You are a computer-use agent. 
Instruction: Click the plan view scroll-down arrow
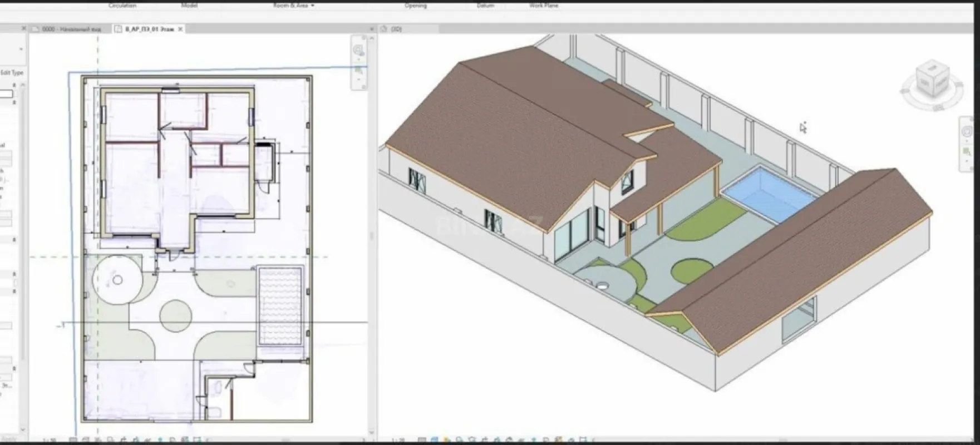tap(372, 433)
